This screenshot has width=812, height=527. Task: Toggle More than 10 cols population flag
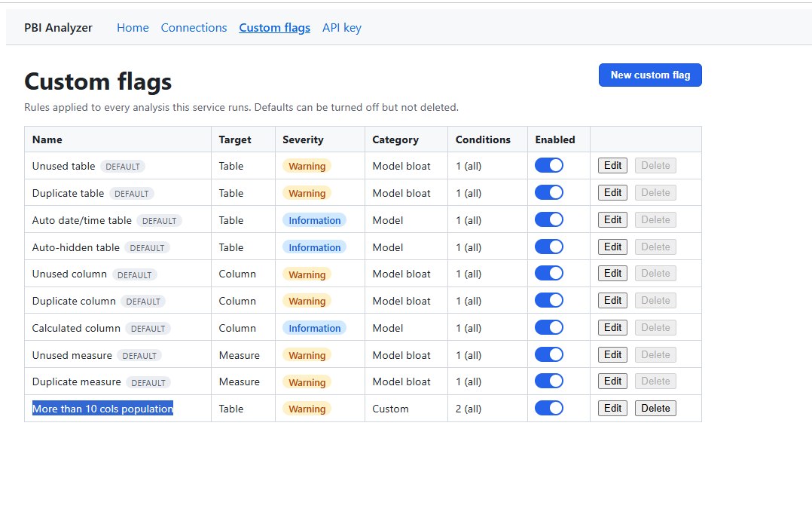pyautogui.click(x=549, y=408)
